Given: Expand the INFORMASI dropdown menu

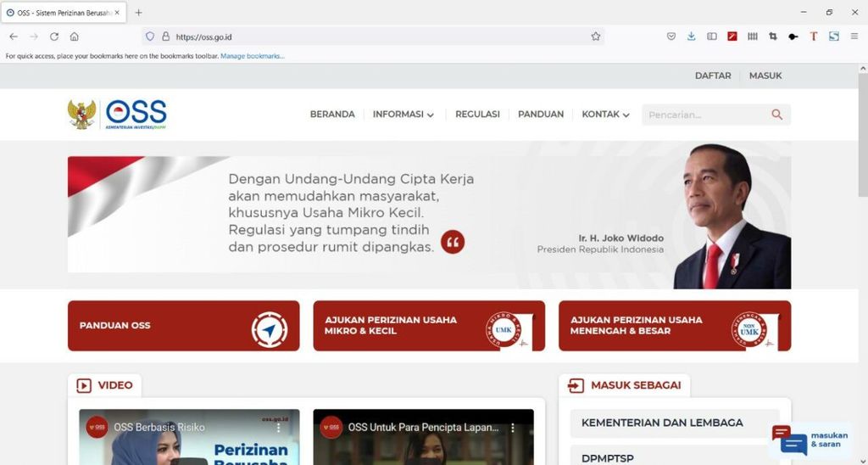Looking at the screenshot, I should click(403, 115).
